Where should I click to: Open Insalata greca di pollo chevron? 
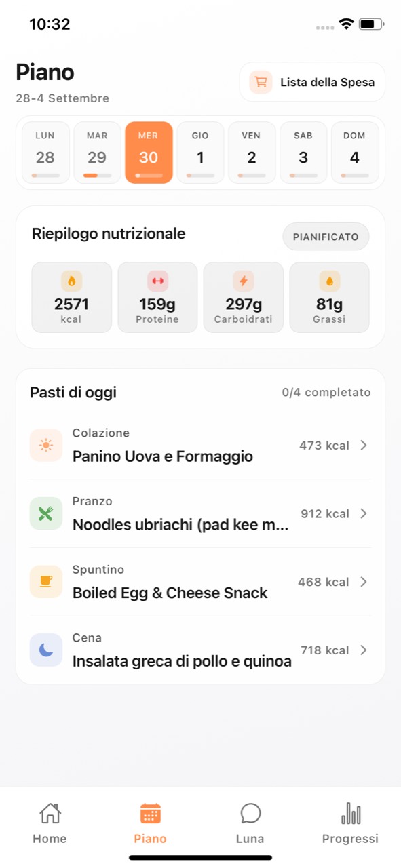364,650
